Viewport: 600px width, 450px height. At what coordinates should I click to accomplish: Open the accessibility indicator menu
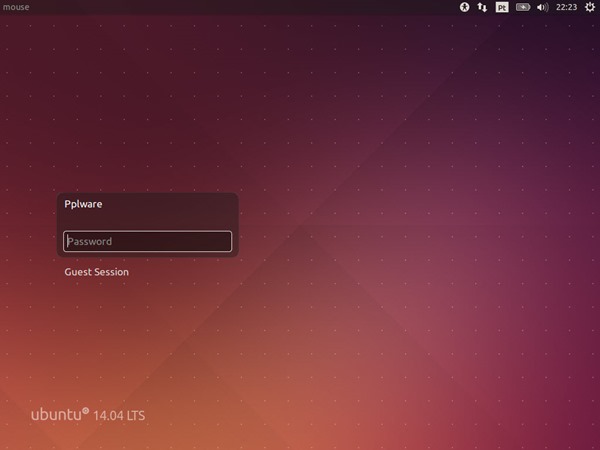point(464,7)
